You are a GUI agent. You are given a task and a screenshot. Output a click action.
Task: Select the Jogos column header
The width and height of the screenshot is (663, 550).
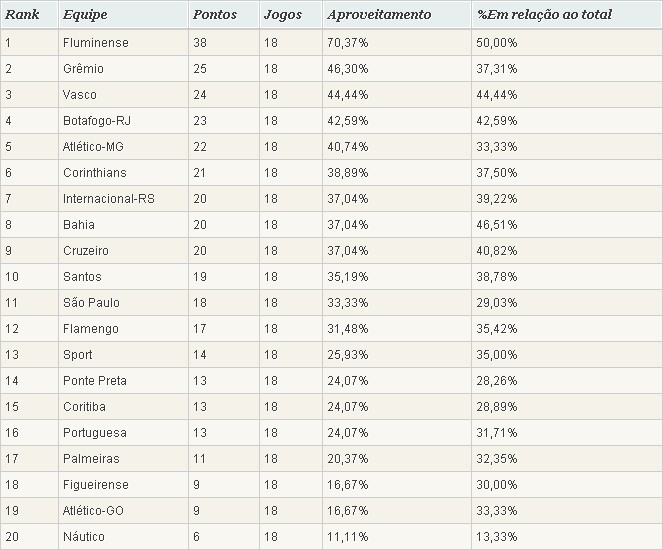point(282,16)
